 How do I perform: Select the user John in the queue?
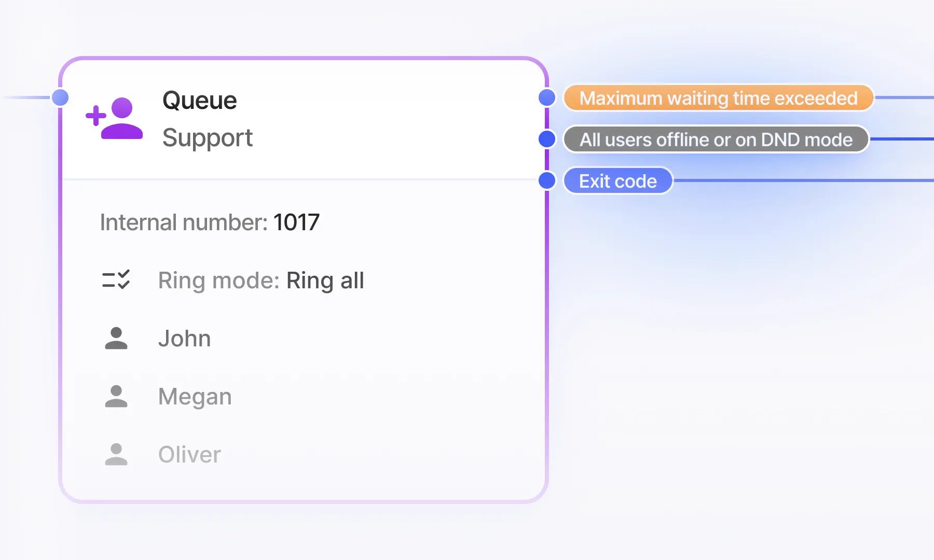tap(184, 339)
